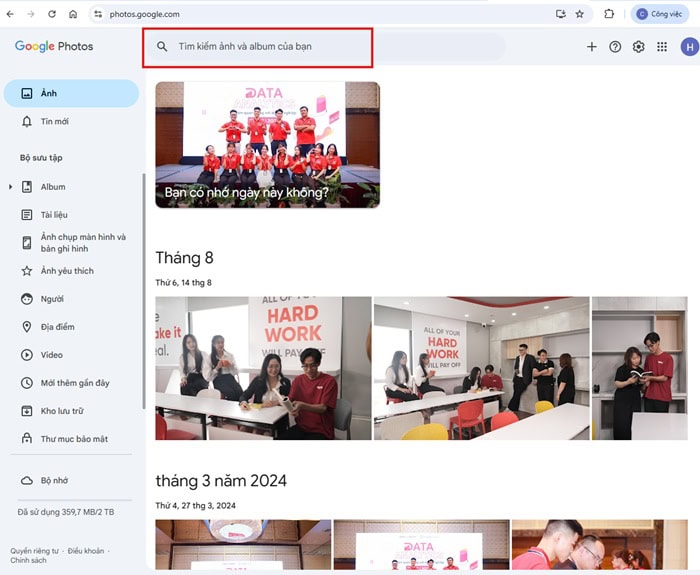
Task: Click the Ảnh photo icon in sidebar
Action: point(27,93)
